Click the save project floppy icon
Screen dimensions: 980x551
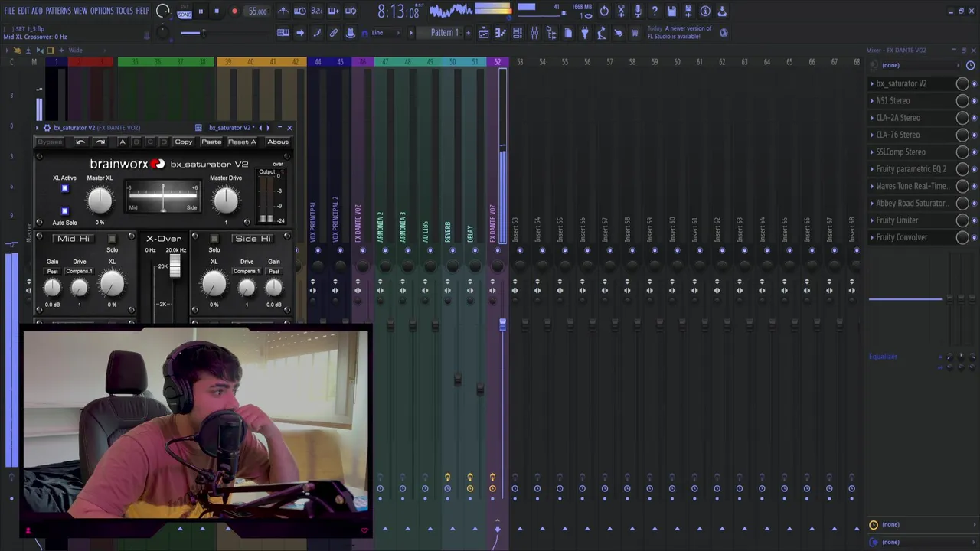click(x=671, y=11)
